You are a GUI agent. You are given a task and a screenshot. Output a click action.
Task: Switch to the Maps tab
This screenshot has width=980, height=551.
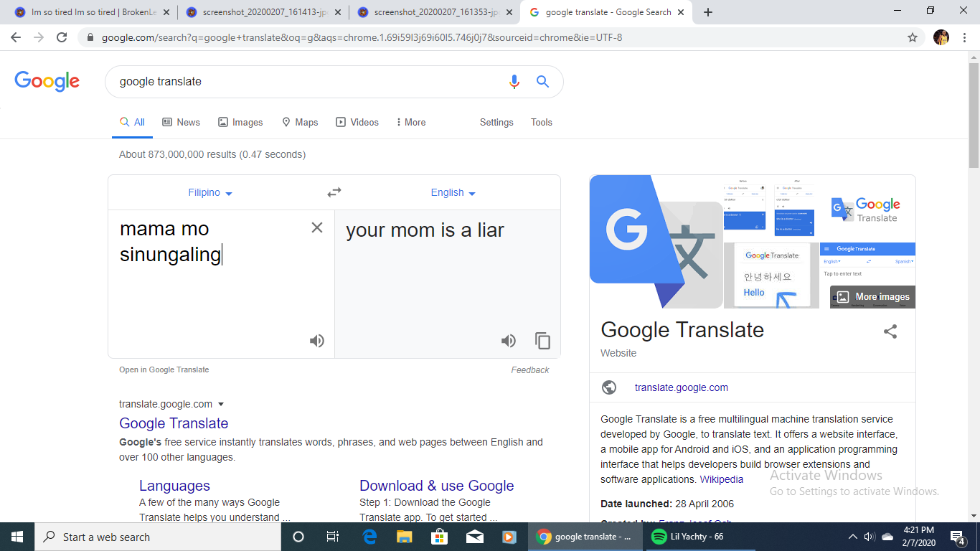coord(300,122)
